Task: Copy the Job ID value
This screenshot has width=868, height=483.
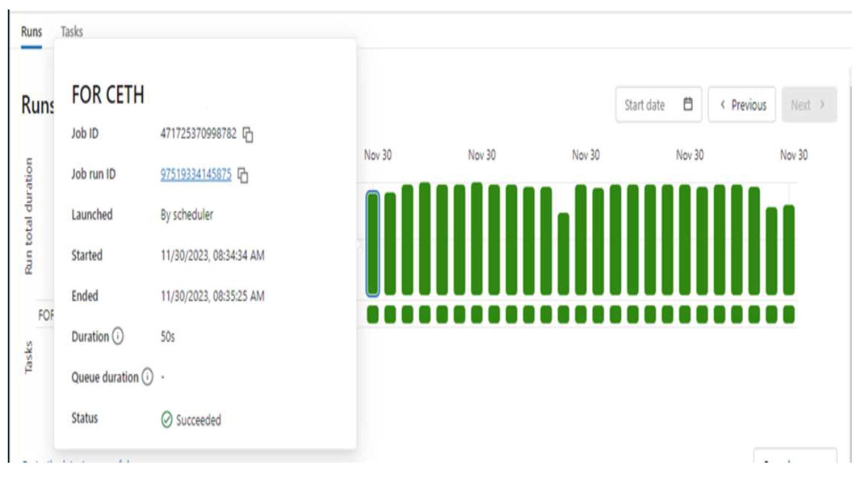Action: [248, 134]
